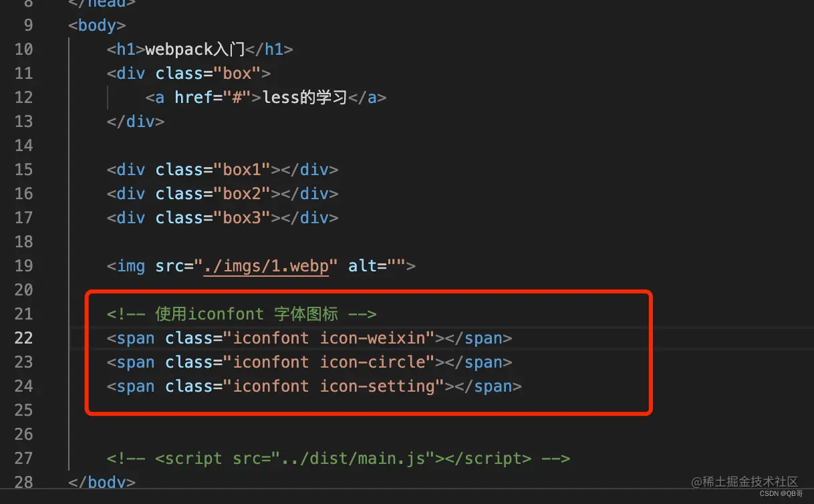814x504 pixels.
Task: Click line number 19 in the gutter
Action: 23,266
